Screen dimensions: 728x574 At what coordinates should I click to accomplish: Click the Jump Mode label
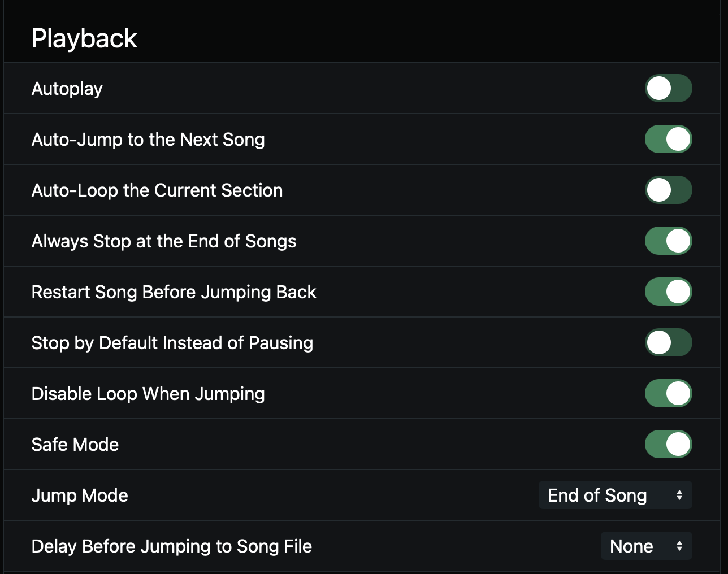pyautogui.click(x=80, y=495)
